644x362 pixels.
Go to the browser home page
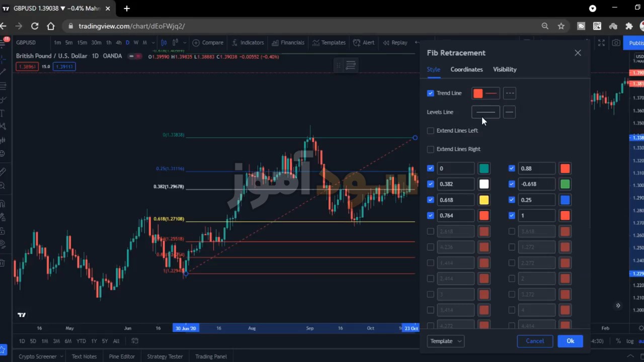coord(51,26)
